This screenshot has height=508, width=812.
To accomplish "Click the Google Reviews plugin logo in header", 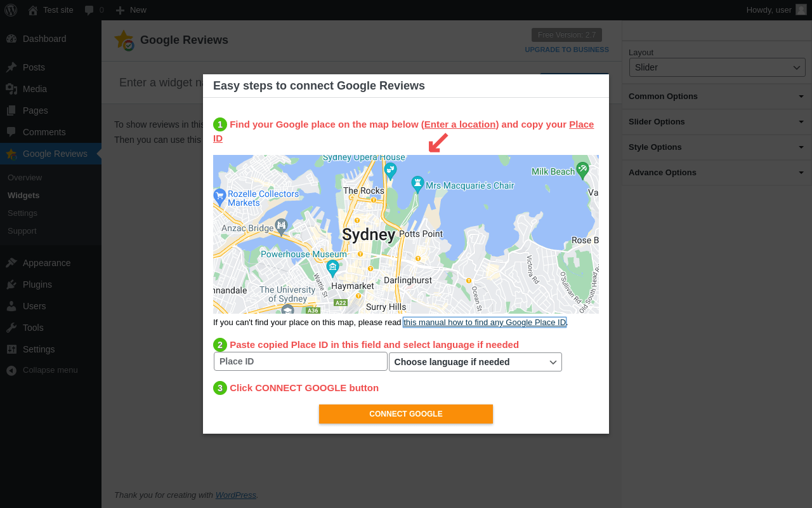I will coord(124,41).
